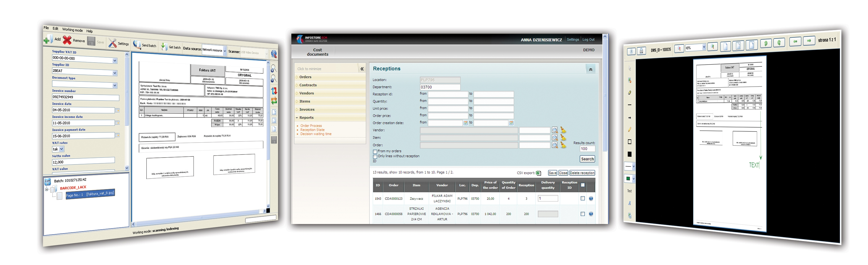The image size is (868, 265).
Task: Click the Search button in Receptions
Action: coord(587,159)
